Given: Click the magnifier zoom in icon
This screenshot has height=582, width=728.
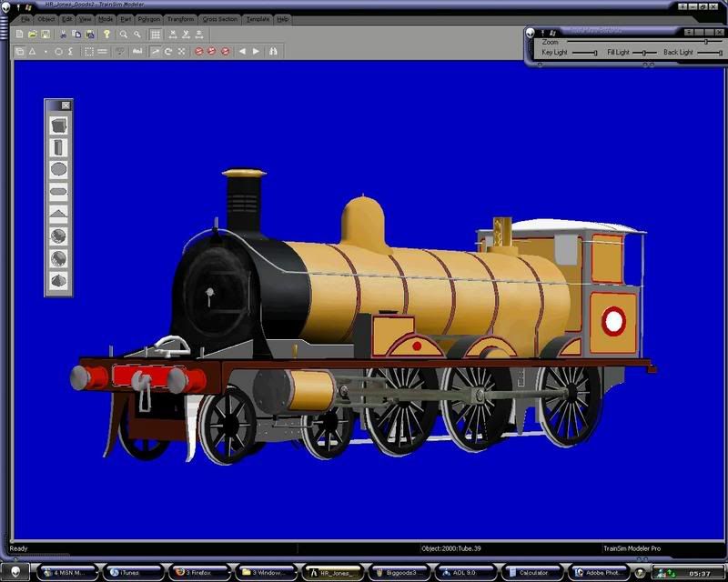Looking at the screenshot, I should coord(124,35).
